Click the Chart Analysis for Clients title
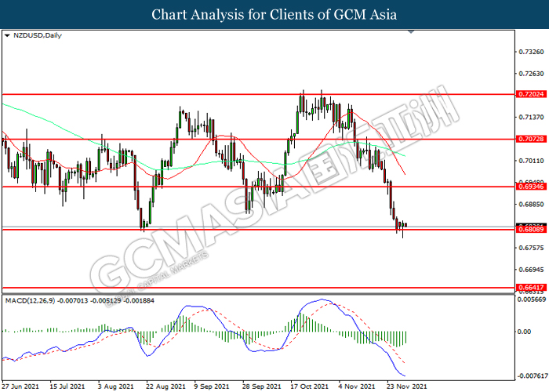Viewport: 549px width, 392px height. coord(274,15)
